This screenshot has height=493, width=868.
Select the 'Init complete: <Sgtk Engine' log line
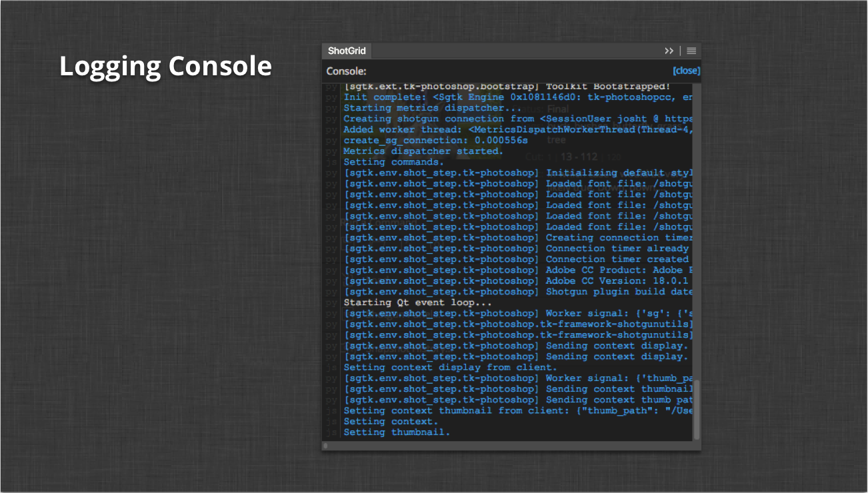[x=518, y=97]
